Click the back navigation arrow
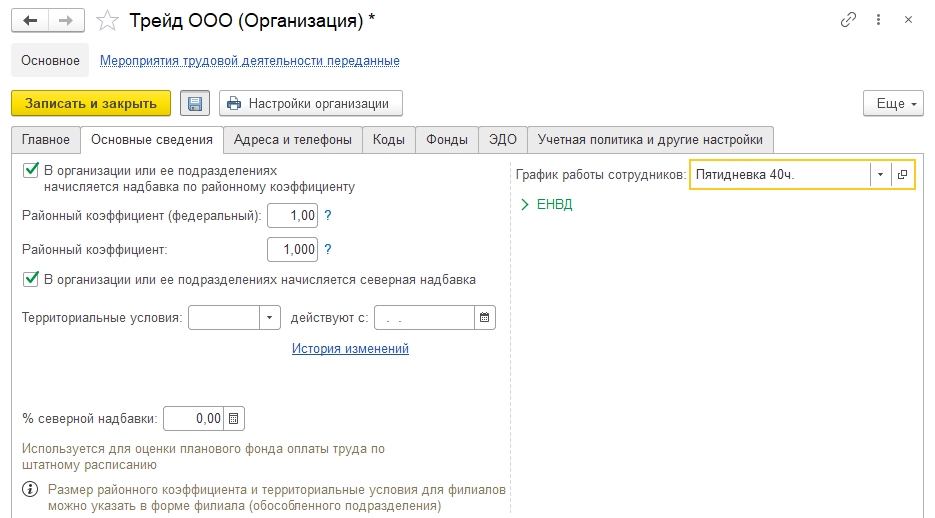 pos(30,20)
